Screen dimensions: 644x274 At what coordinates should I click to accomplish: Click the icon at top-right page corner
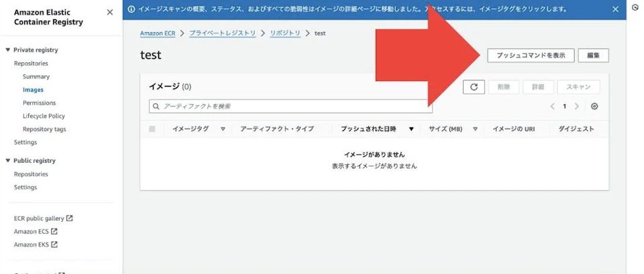635,8
